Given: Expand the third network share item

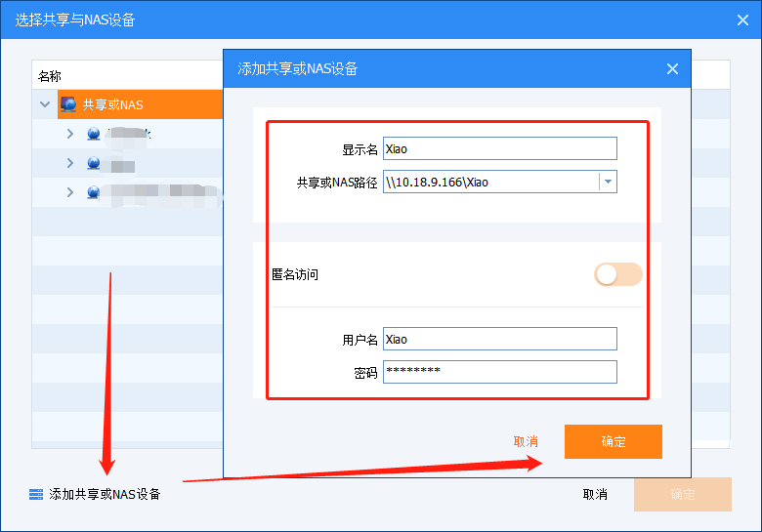Looking at the screenshot, I should pos(70,192).
